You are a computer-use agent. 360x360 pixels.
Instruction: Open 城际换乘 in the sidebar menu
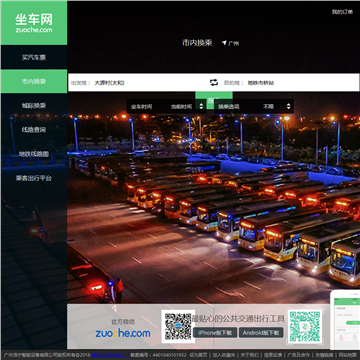click(34, 105)
